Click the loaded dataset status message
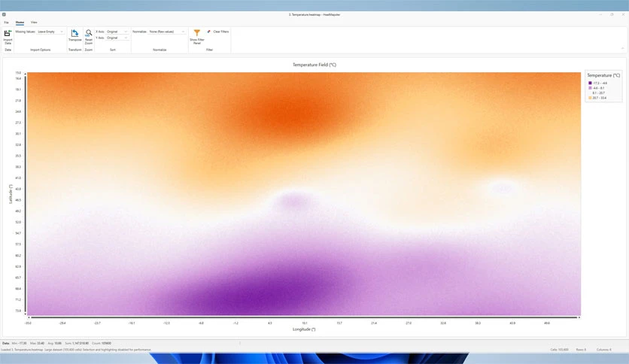 point(76,350)
